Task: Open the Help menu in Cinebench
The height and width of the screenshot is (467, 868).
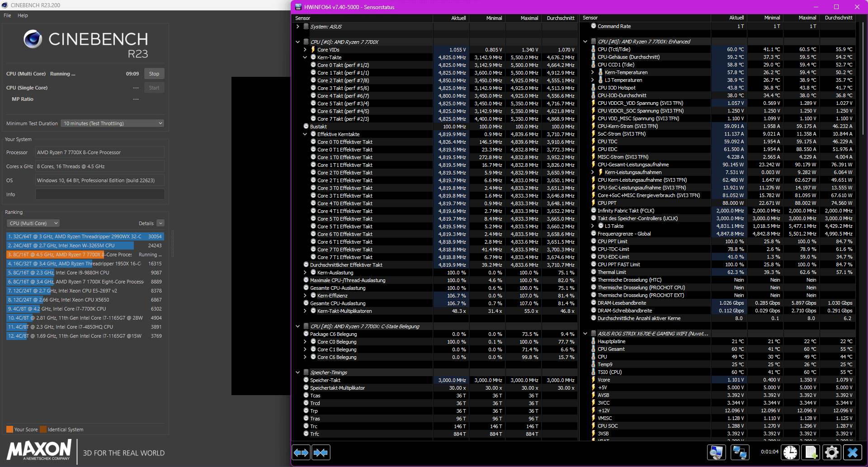Action: (23, 15)
